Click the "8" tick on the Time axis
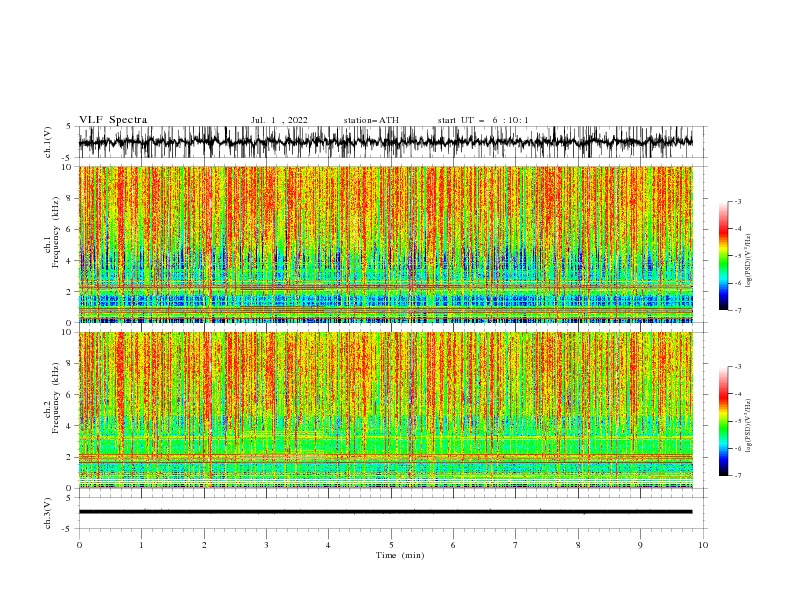 click(x=578, y=545)
